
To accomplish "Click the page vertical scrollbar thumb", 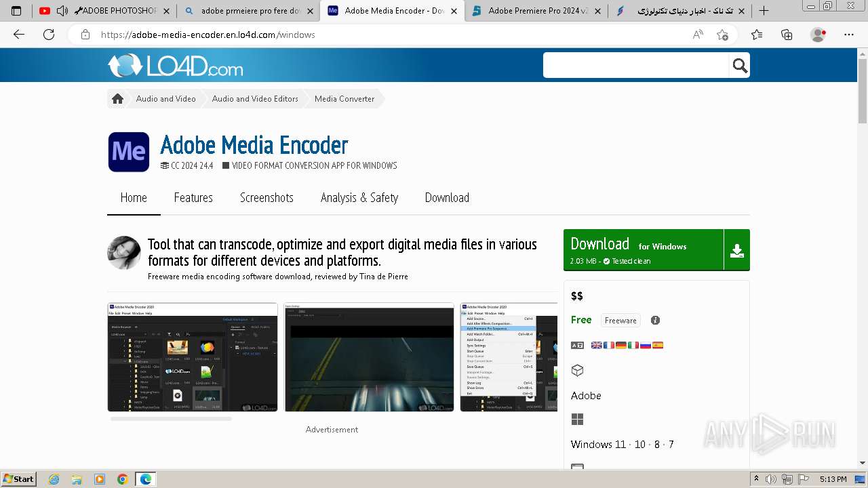I will 863,91.
